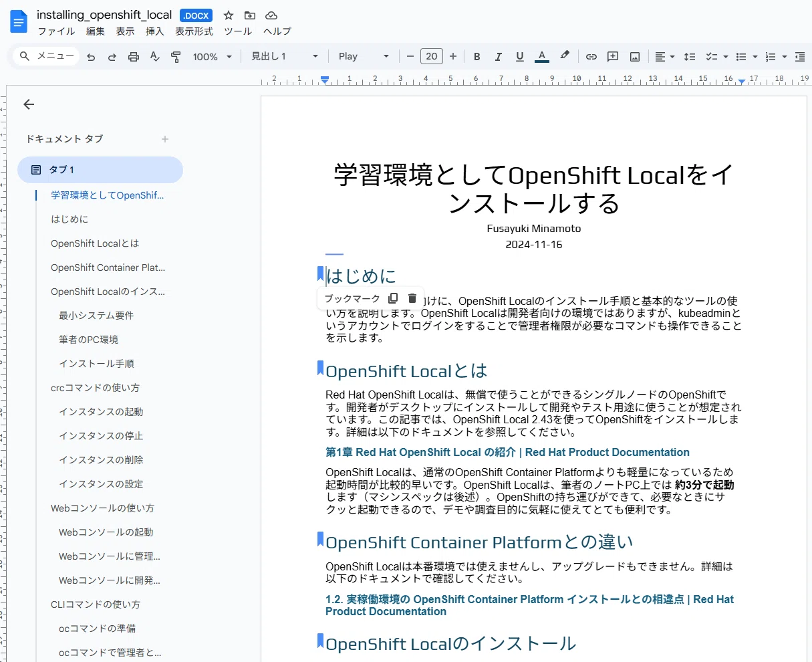This screenshot has height=662, width=812.
Task: Increase the font size
Action: tap(453, 57)
